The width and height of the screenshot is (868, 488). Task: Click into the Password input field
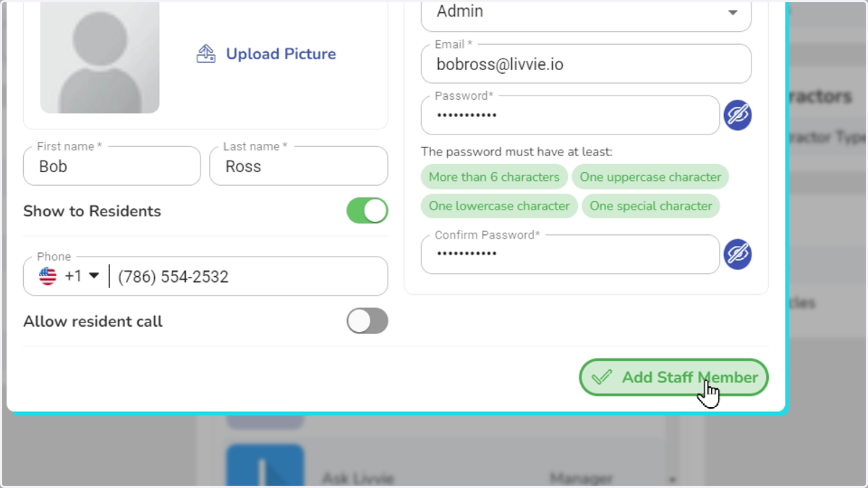point(570,116)
